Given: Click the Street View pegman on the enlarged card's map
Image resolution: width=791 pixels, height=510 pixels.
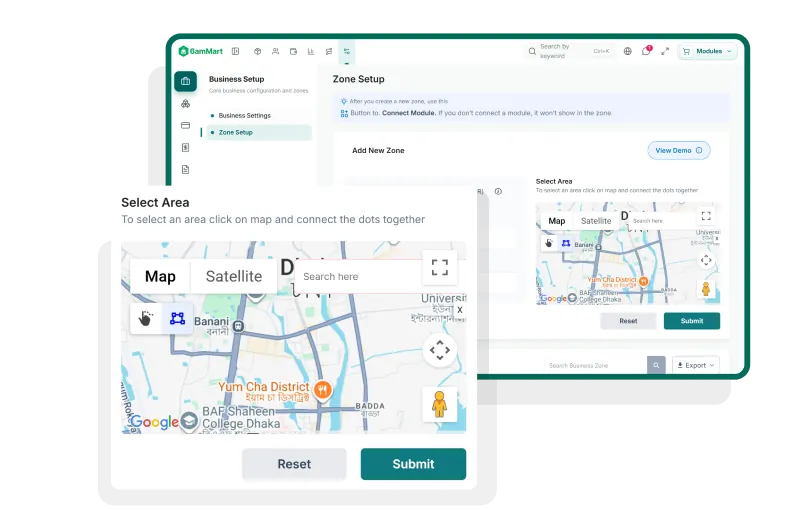Looking at the screenshot, I should click(440, 405).
